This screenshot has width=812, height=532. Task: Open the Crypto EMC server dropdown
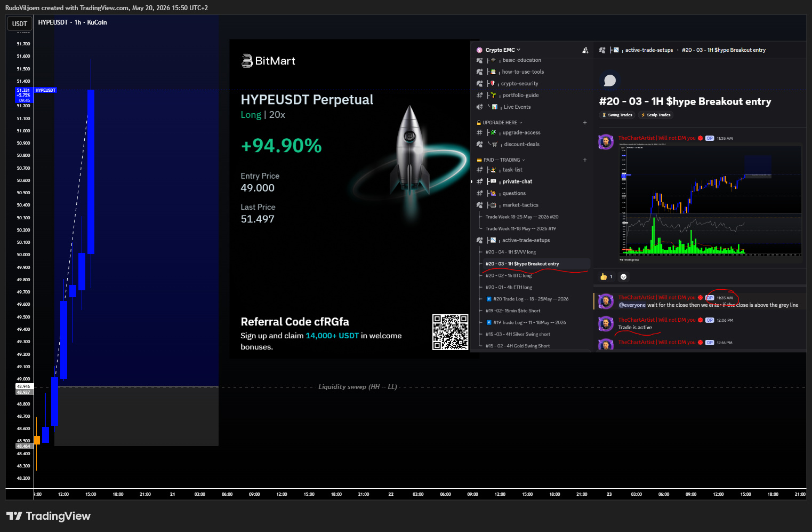pyautogui.click(x=502, y=50)
